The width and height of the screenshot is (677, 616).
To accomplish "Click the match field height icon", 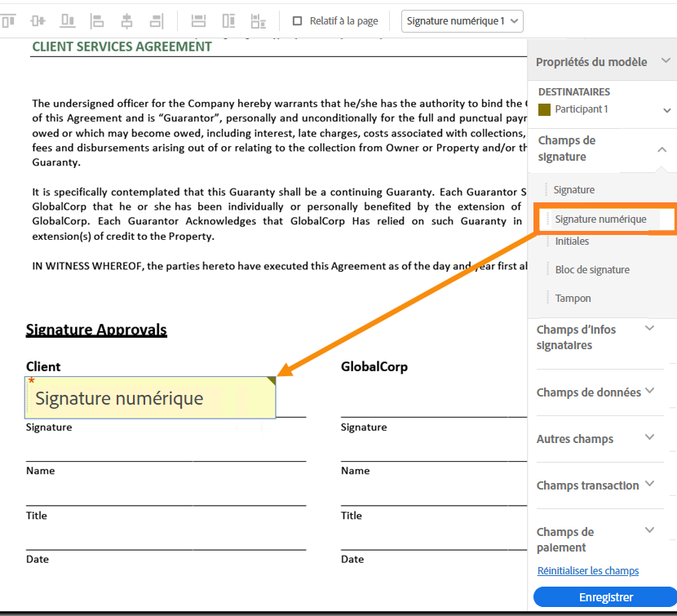I will coord(228,20).
